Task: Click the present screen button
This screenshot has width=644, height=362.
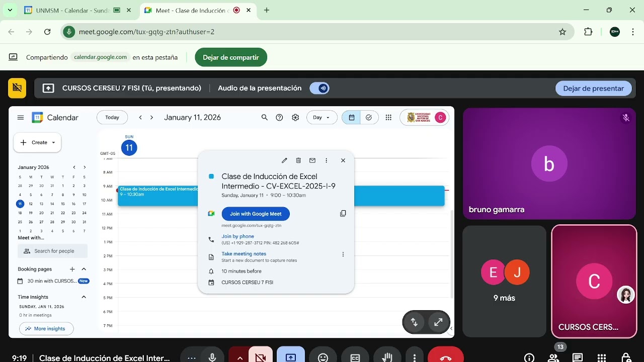Action: 291,357
